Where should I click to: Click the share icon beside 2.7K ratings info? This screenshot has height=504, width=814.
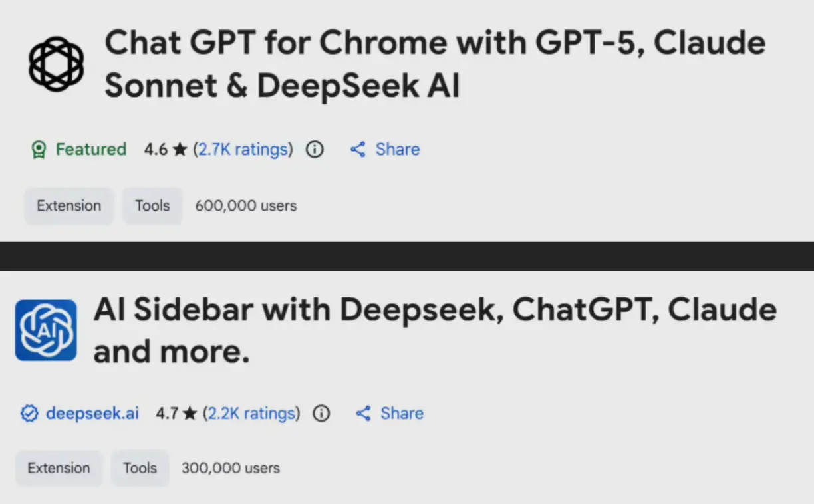[358, 150]
